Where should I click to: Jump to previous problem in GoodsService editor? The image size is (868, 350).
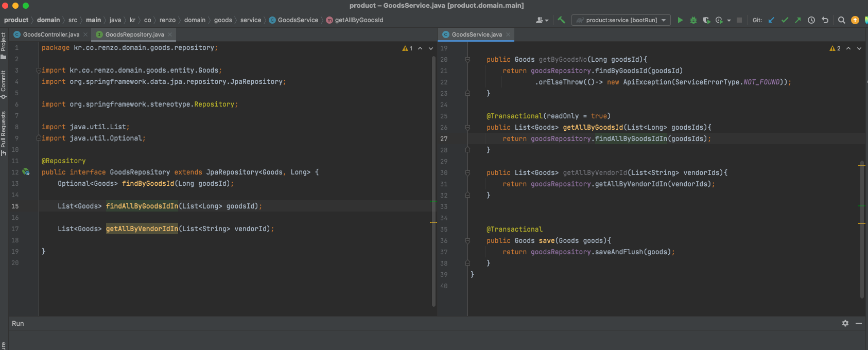pos(848,48)
